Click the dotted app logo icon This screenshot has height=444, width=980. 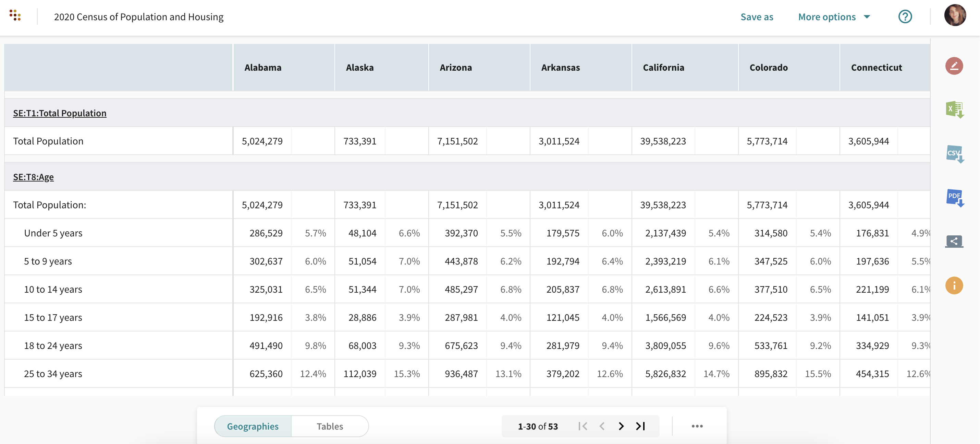pyautogui.click(x=15, y=15)
